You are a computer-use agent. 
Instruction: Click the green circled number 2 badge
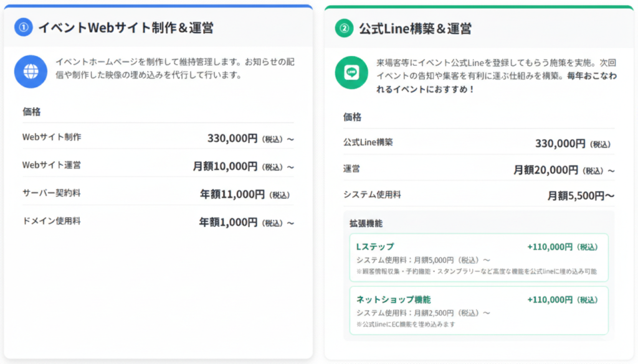tap(343, 28)
